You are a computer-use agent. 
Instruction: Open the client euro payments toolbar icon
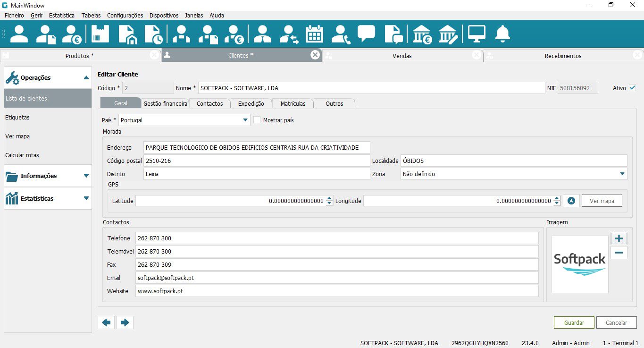click(x=73, y=34)
